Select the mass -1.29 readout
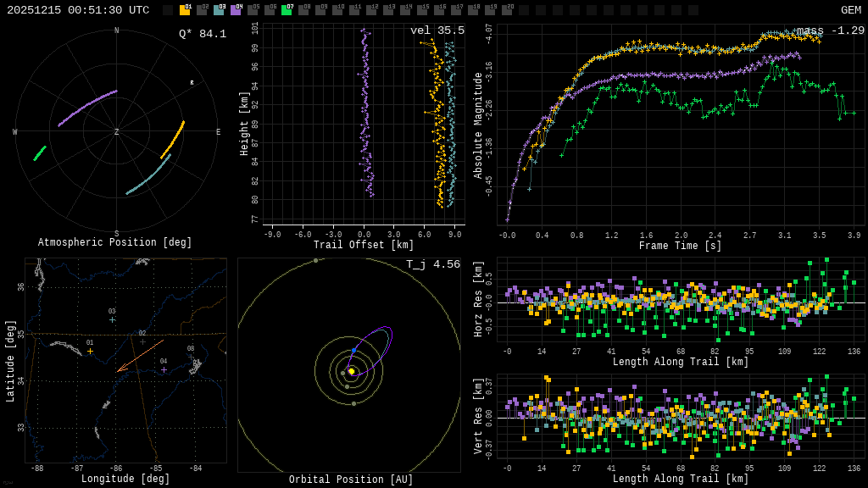Image resolution: width=868 pixels, height=488 pixels. pyautogui.click(x=830, y=30)
